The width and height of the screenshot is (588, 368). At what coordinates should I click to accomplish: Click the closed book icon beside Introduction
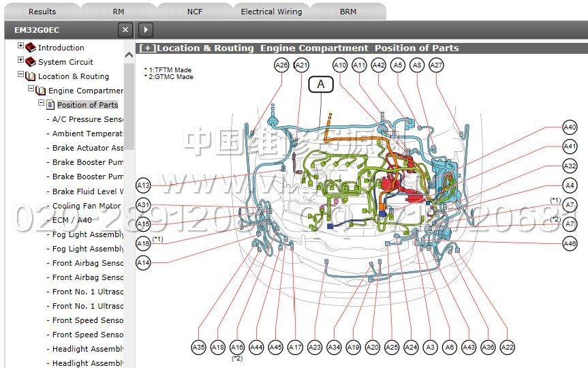(x=31, y=48)
